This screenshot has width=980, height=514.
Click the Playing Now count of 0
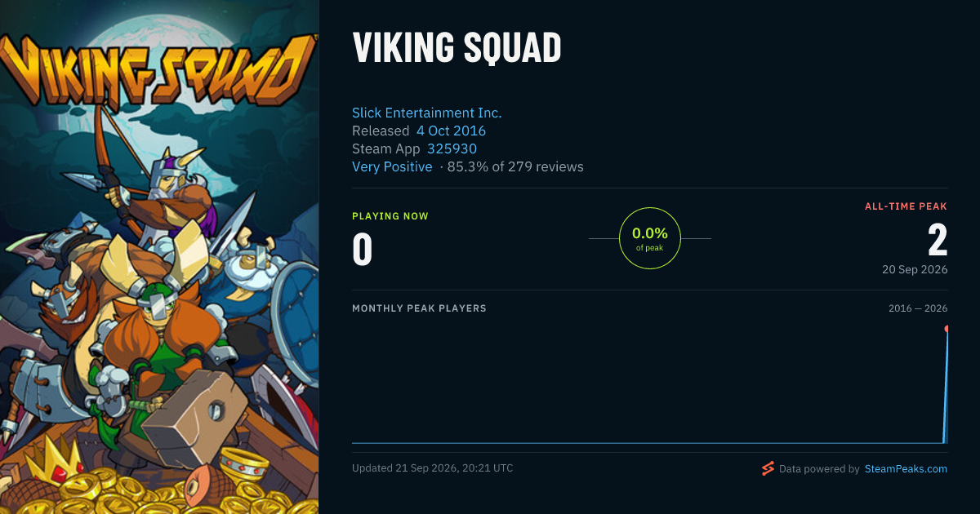tap(362, 250)
